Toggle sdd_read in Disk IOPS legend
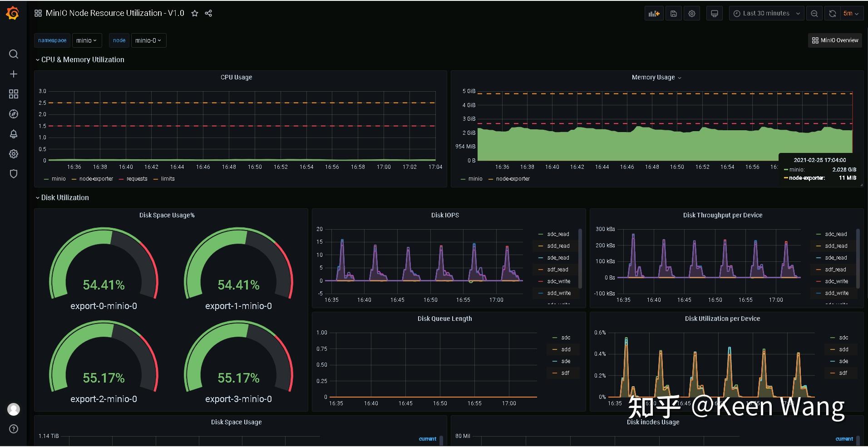868x447 pixels. (x=558, y=246)
